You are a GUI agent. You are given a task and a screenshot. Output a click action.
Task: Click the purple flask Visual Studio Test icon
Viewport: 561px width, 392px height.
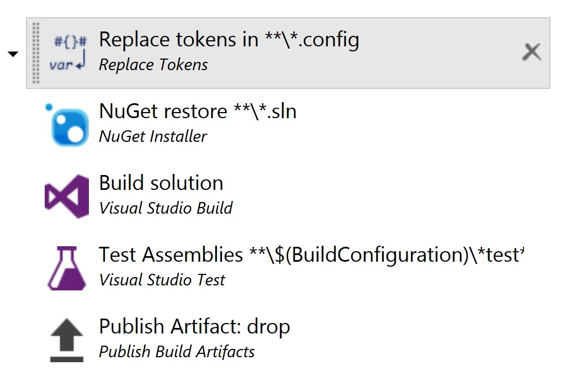(67, 268)
